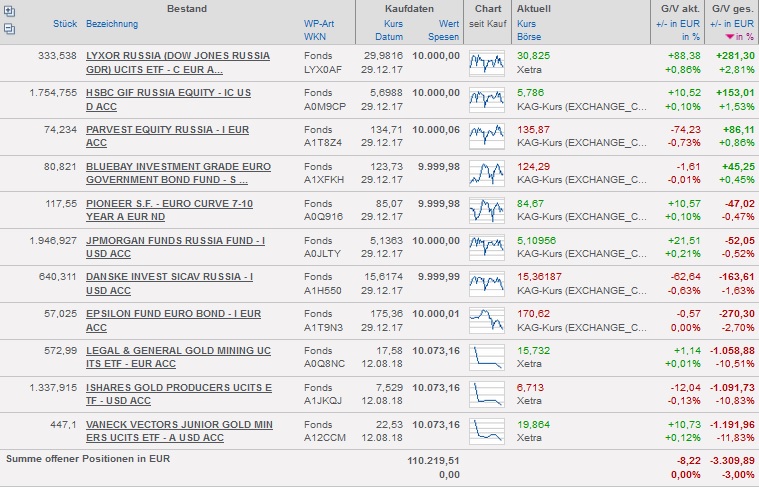Open HSBC GIF RUSSIA EQUITY fund

[168, 99]
